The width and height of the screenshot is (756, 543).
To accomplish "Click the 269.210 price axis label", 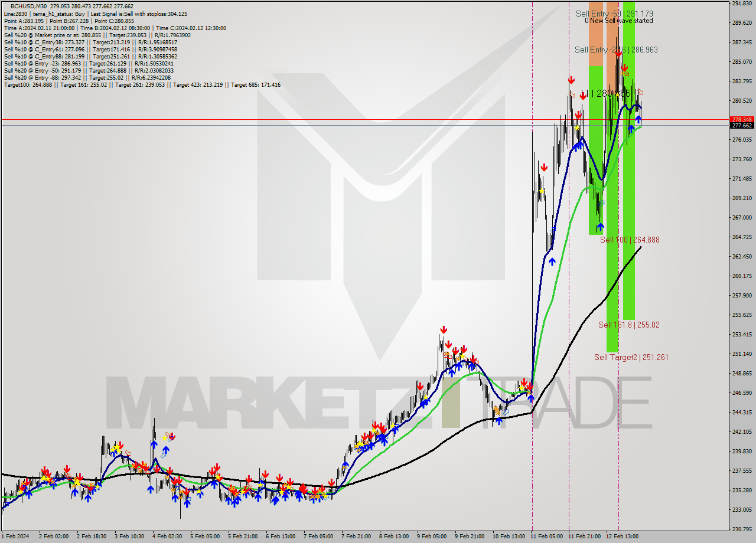I will click(x=742, y=198).
